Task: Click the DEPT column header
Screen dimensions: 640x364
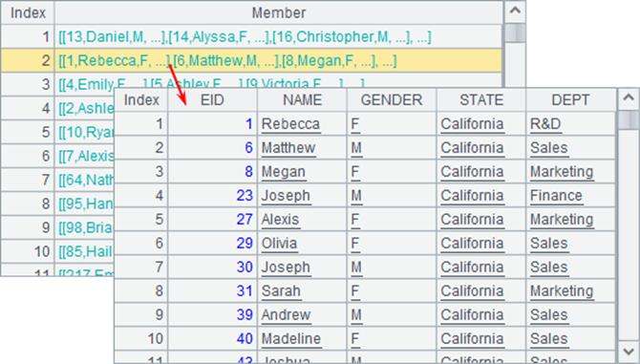Action: pyautogui.click(x=570, y=100)
